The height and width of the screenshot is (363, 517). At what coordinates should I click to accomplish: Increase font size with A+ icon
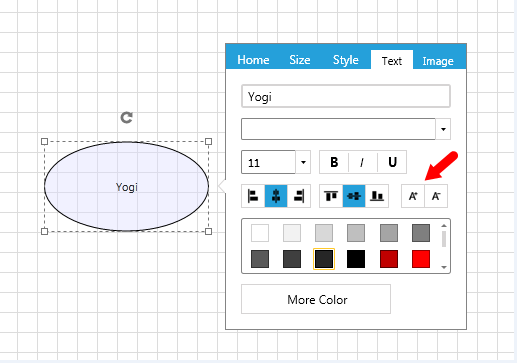[x=413, y=196]
